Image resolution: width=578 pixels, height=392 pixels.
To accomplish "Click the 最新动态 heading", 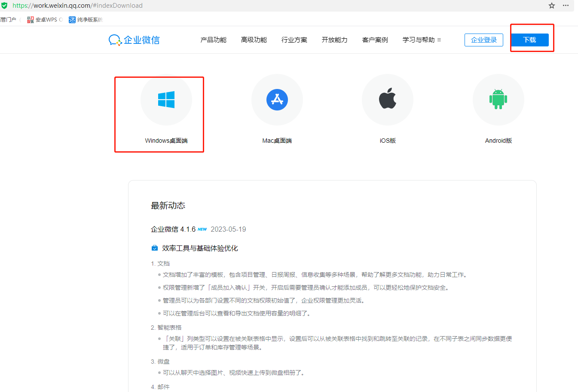I will (x=168, y=206).
